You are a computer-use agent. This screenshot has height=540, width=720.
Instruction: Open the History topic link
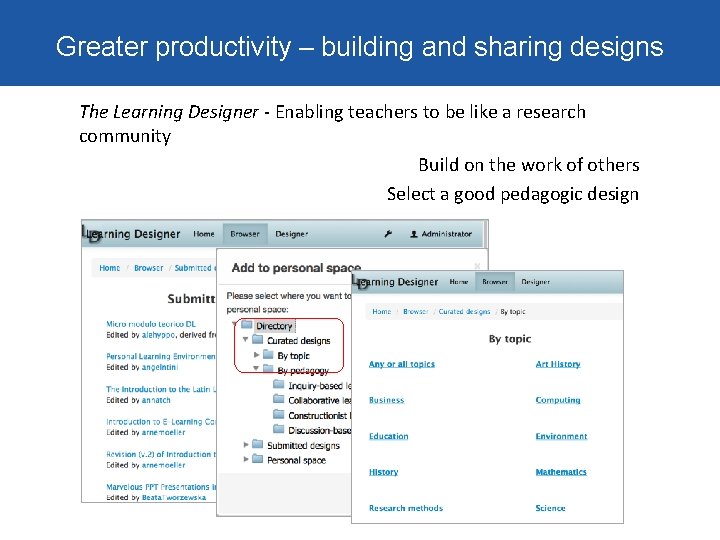point(383,472)
